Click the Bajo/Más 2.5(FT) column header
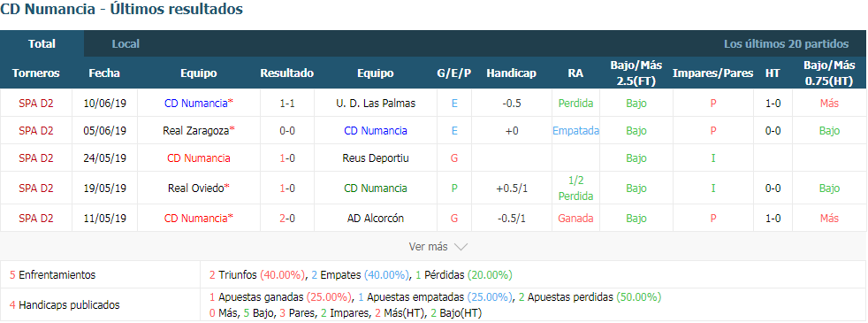868x323 pixels. [x=636, y=73]
